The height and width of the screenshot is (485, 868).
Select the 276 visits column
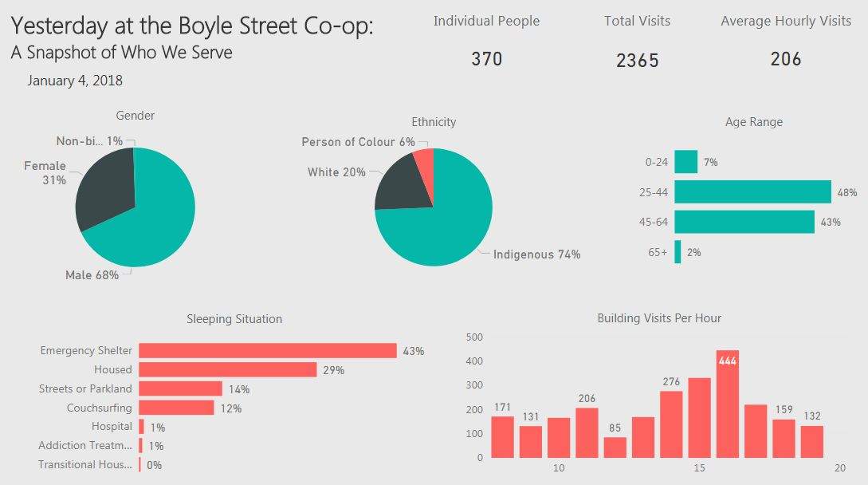[x=671, y=424]
